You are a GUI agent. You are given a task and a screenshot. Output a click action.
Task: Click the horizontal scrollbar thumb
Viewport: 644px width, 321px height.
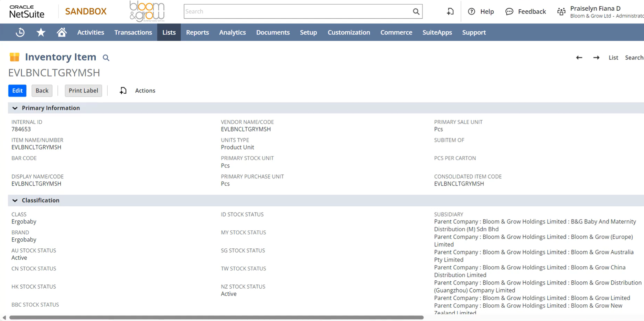[x=216, y=318]
